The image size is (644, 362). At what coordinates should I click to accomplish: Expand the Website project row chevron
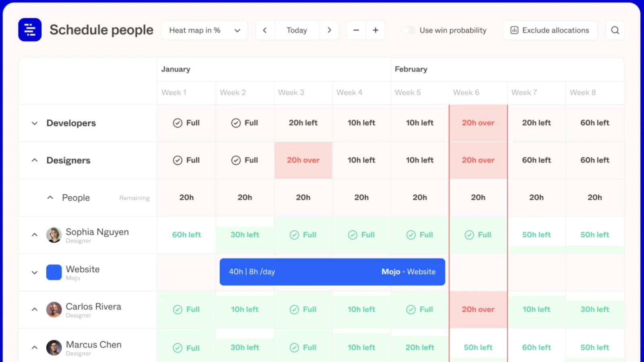point(35,272)
